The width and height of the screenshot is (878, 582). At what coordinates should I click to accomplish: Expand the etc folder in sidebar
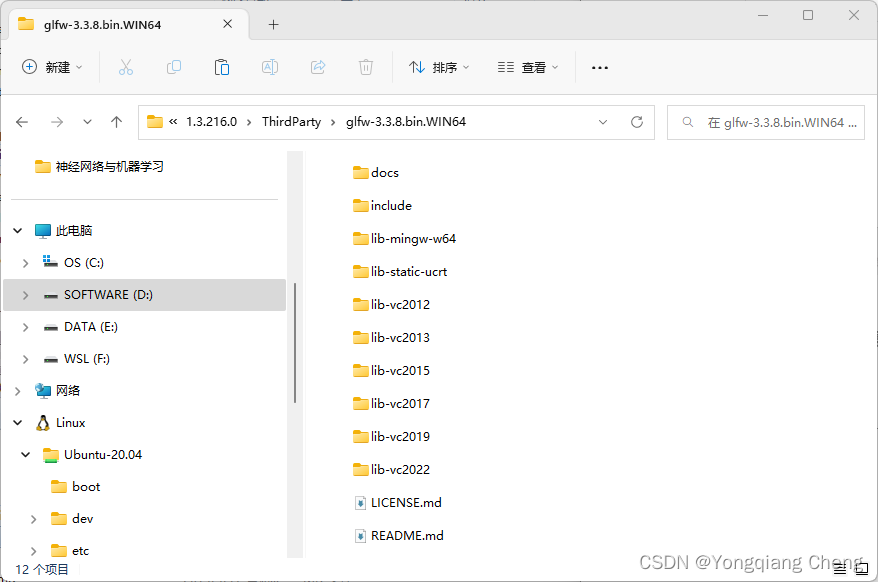(34, 551)
